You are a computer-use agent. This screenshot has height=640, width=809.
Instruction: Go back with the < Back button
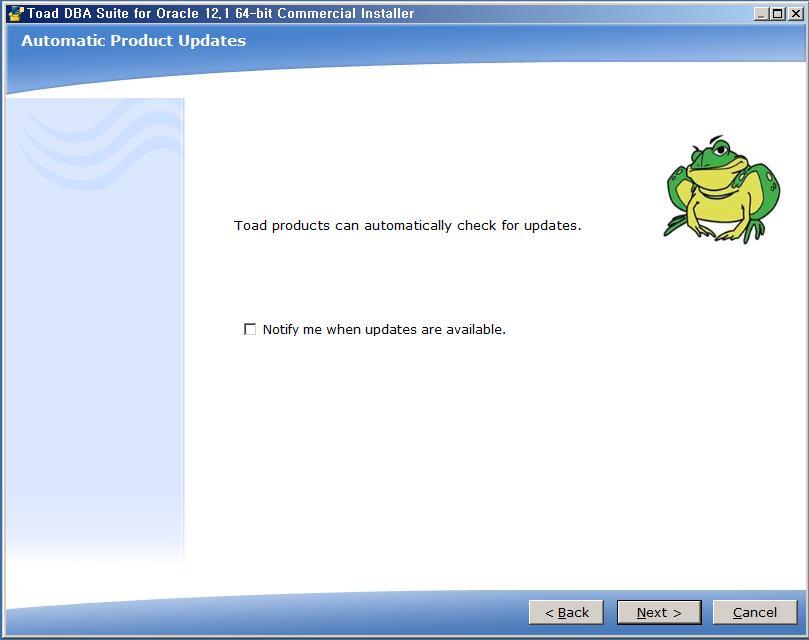pos(566,612)
